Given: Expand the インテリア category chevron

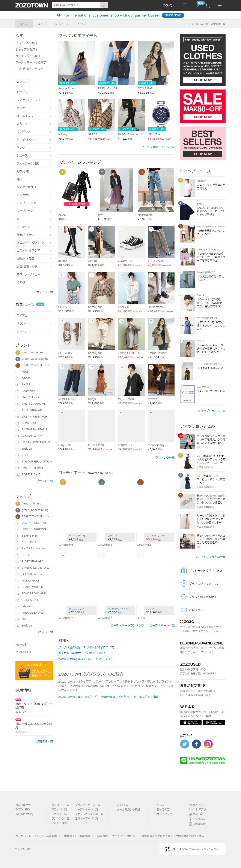Looking at the screenshot, I should pyautogui.click(x=50, y=227).
